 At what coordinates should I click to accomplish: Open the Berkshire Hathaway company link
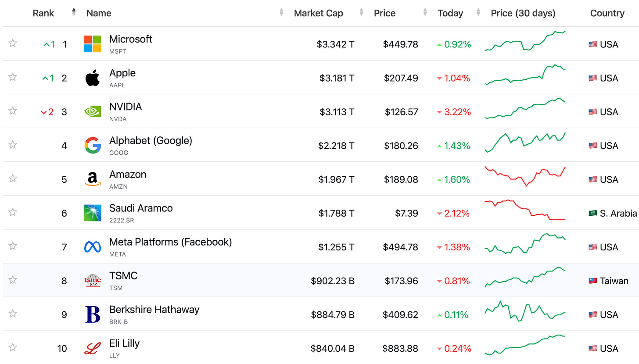154,310
